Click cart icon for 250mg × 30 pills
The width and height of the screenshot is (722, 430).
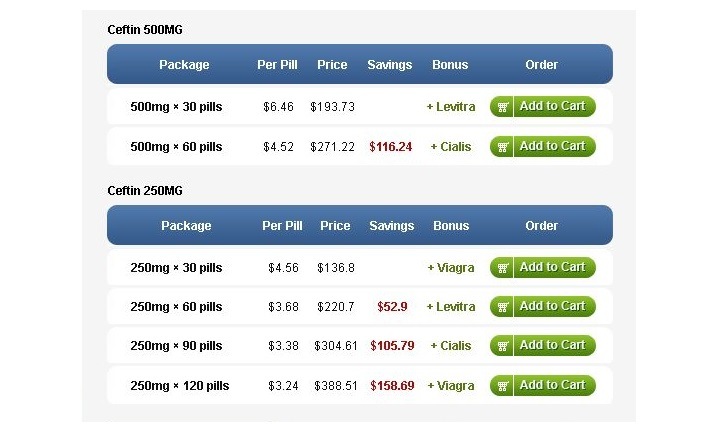pos(502,268)
